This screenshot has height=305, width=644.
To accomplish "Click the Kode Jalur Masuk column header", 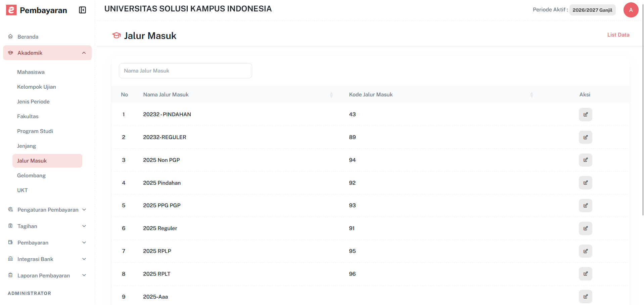I will click(x=371, y=95).
